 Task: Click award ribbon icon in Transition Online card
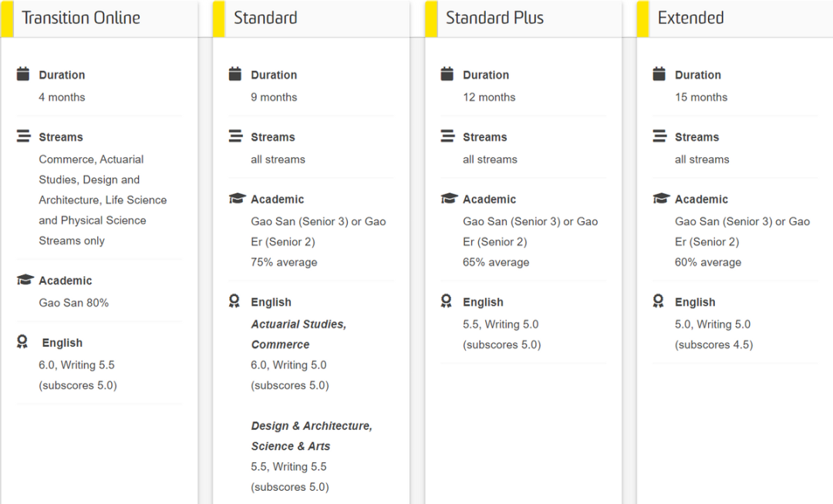coord(22,342)
